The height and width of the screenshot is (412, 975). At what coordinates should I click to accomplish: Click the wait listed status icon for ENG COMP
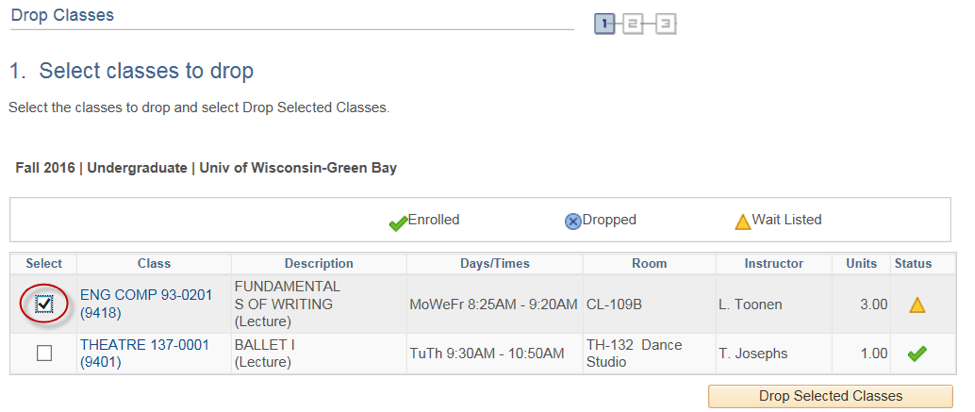(x=917, y=305)
